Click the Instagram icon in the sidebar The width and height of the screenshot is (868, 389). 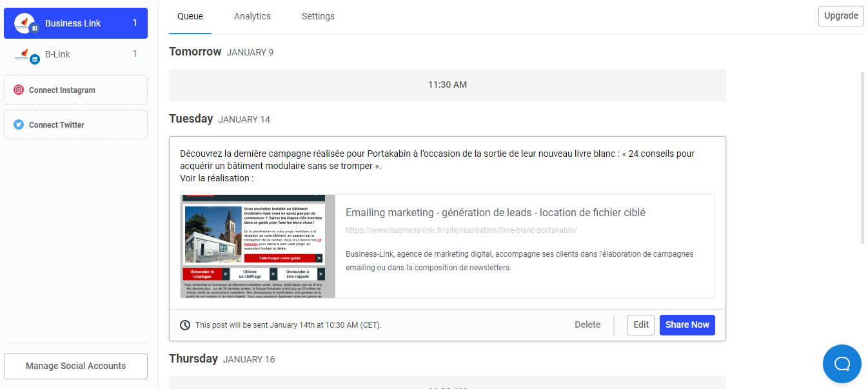pos(19,90)
